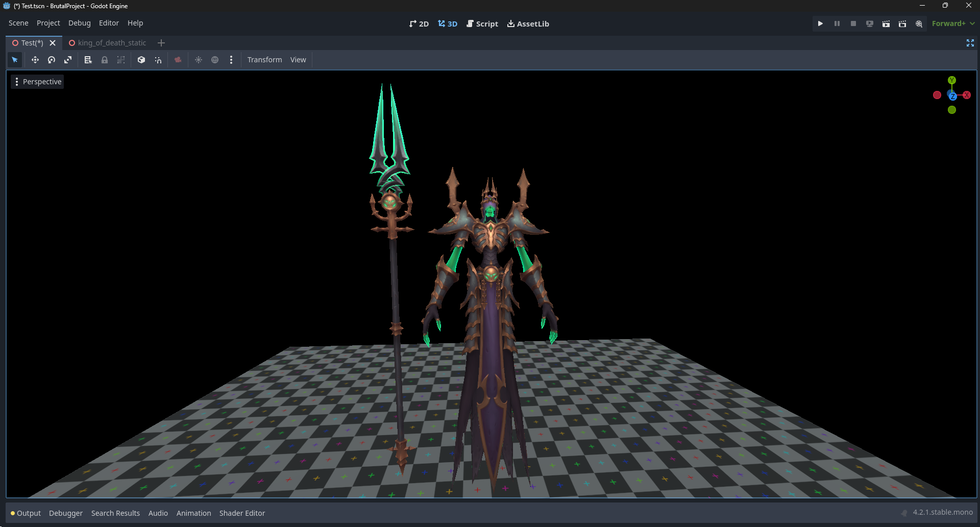980x527 pixels.
Task: Add a new scene tab with plus
Action: 161,43
